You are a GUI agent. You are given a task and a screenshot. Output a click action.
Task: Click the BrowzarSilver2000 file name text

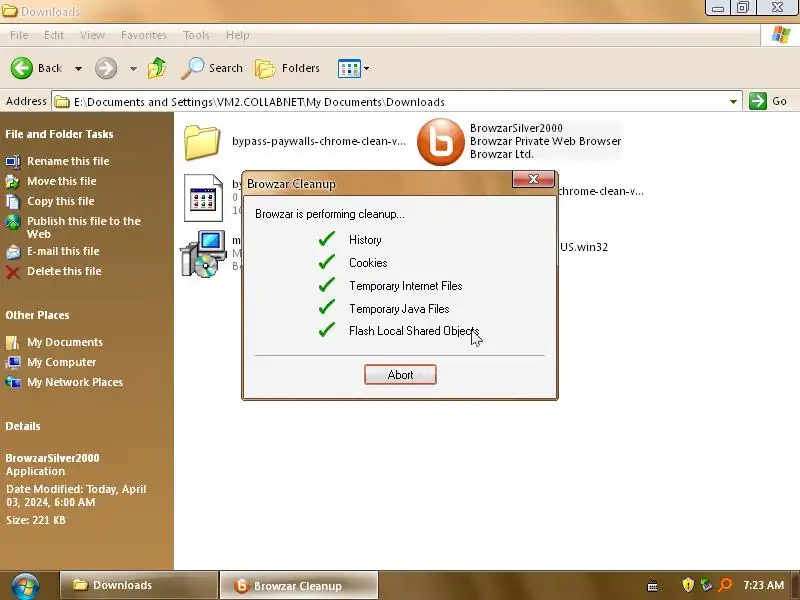click(x=516, y=128)
